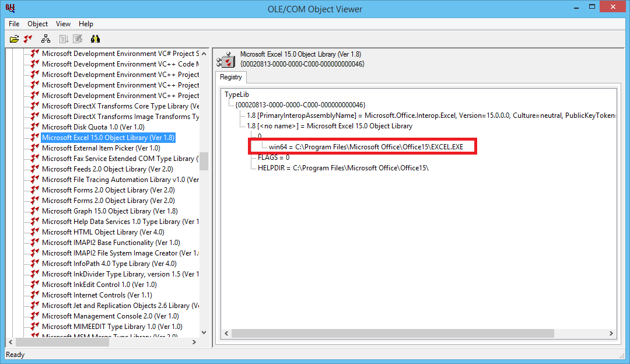Open the File menu
Viewport: 630px width, 364px height.
(x=14, y=24)
